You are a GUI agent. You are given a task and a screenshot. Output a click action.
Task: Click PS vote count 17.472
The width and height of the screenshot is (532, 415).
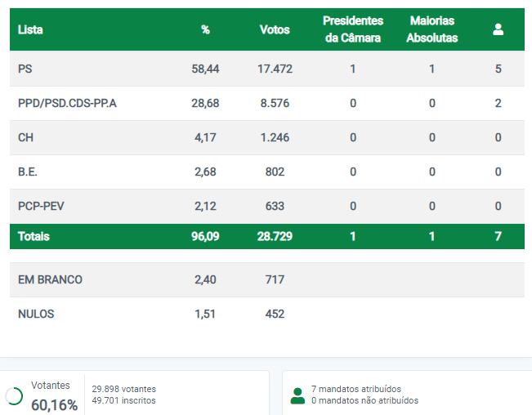[275, 69]
